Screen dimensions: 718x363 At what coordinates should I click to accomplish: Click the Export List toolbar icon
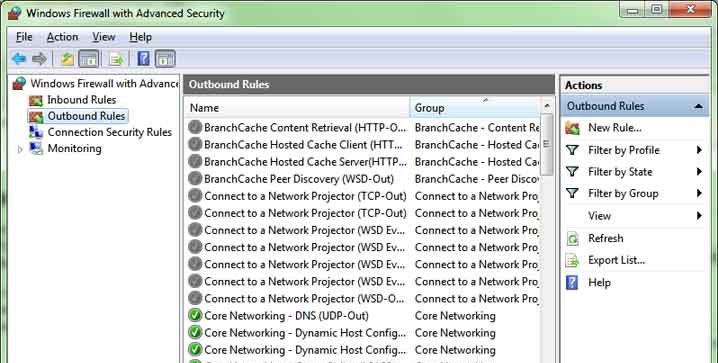pos(116,59)
